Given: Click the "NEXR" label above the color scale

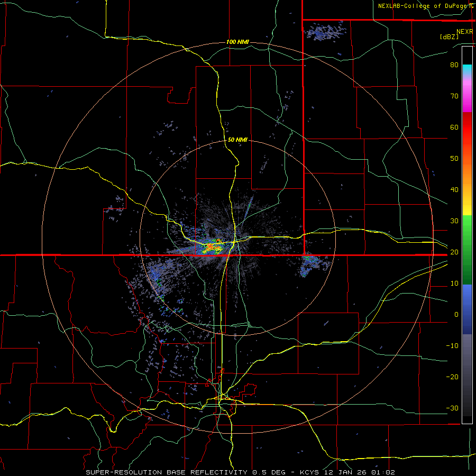Looking at the screenshot, I should 464,32.
